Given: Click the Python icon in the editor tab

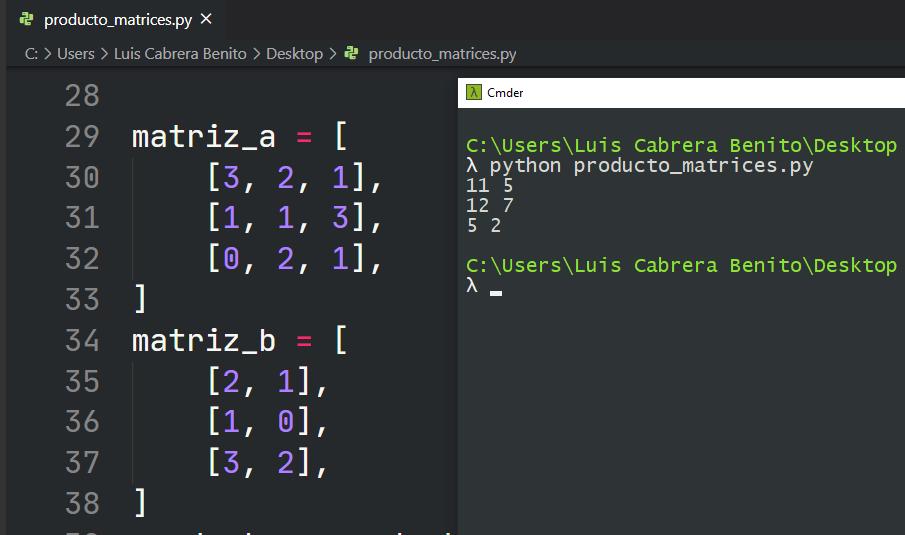Looking at the screenshot, I should point(27,19).
